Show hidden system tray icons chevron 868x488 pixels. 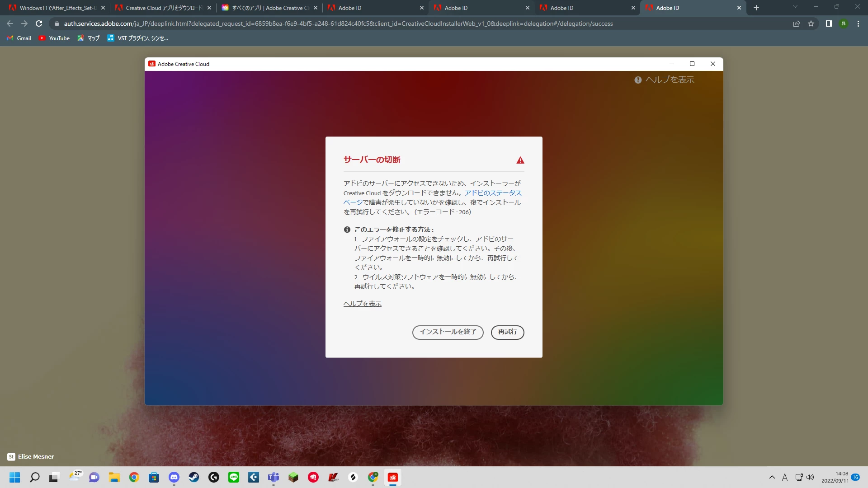(772, 477)
